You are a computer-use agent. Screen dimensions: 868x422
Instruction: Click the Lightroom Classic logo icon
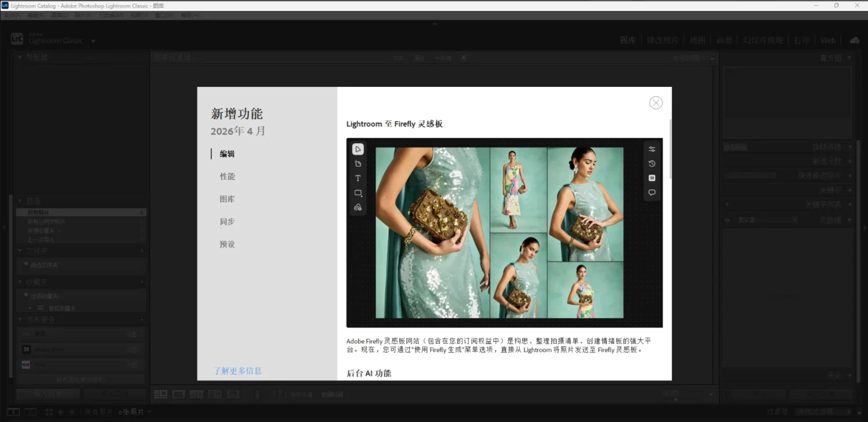17,39
